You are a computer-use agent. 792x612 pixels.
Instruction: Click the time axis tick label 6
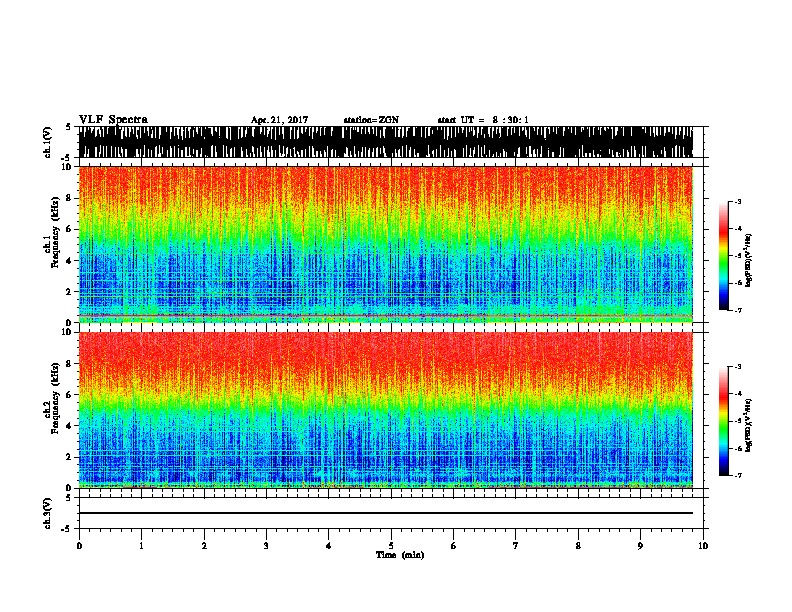pos(454,546)
